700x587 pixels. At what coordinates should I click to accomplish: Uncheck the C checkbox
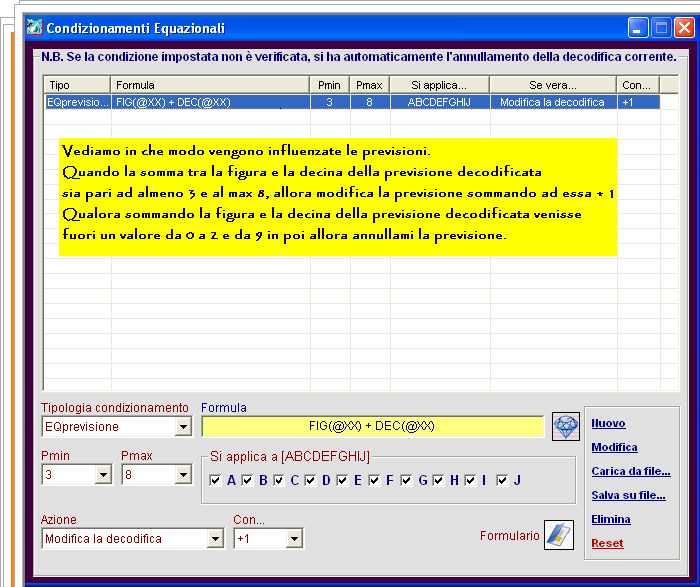click(279, 480)
